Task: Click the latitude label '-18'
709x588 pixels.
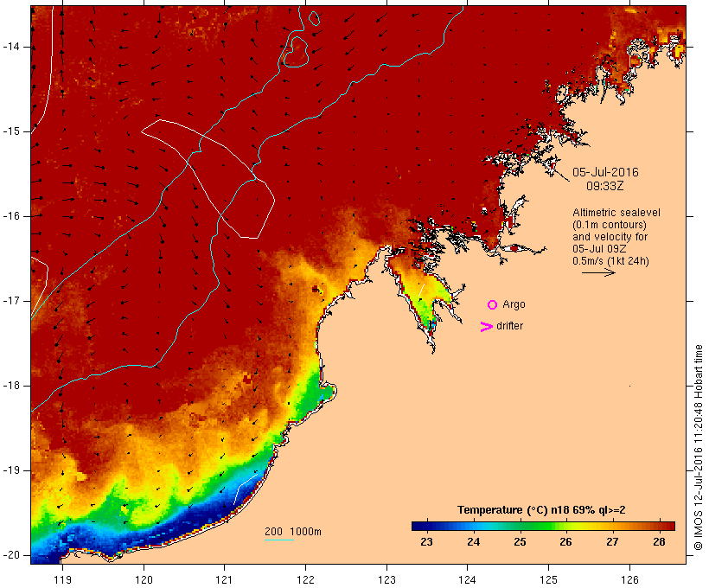Action: pos(11,386)
